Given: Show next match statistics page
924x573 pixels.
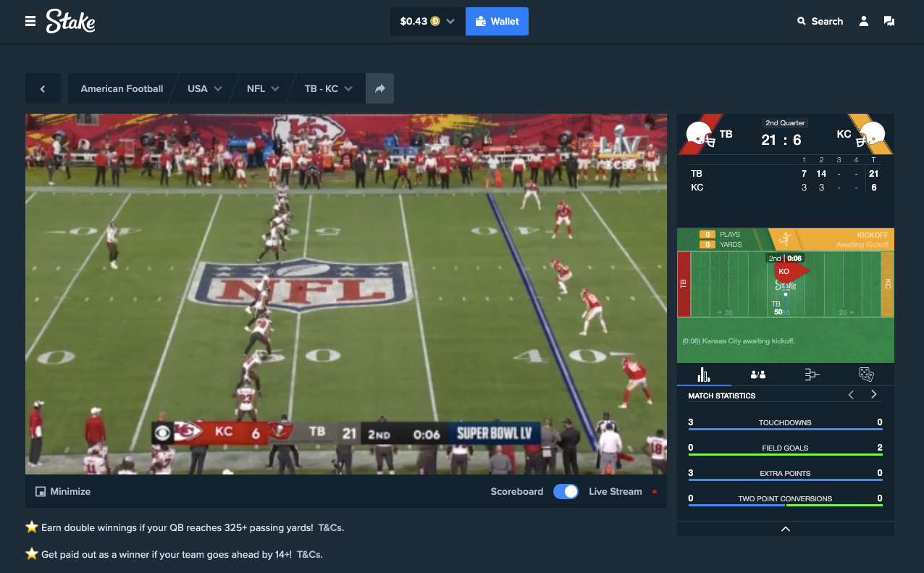Looking at the screenshot, I should coord(874,395).
